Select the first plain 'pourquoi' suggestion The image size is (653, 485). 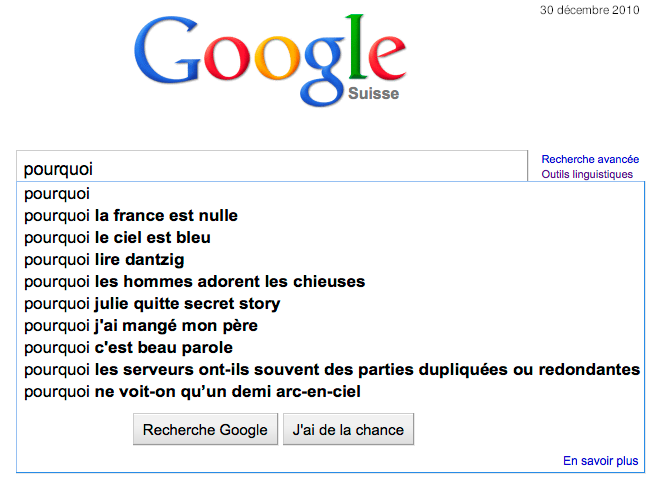(x=57, y=193)
